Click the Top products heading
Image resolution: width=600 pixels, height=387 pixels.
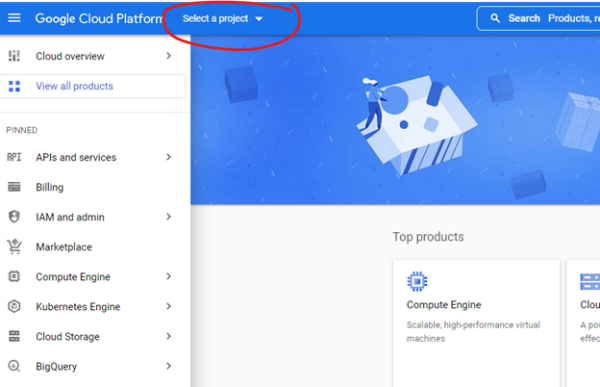428,237
